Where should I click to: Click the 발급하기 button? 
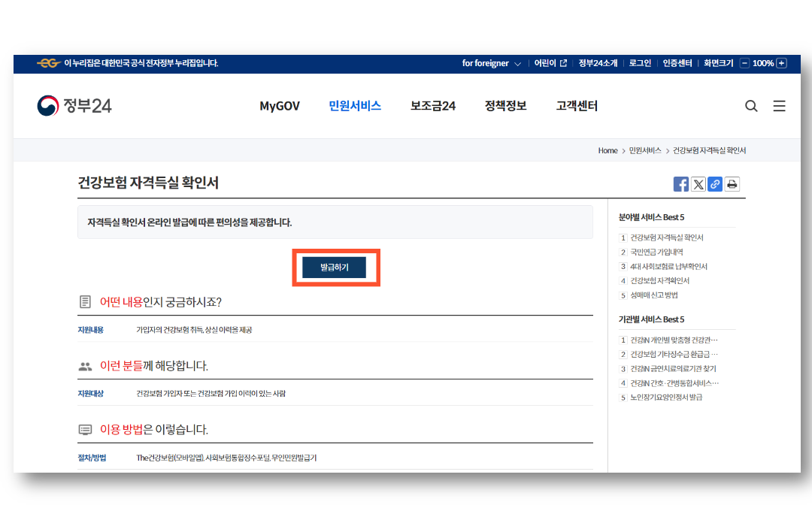pos(335,267)
